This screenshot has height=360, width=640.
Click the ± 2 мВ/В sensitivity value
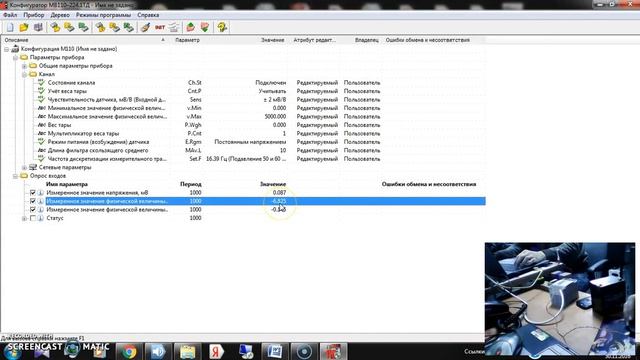(275, 100)
